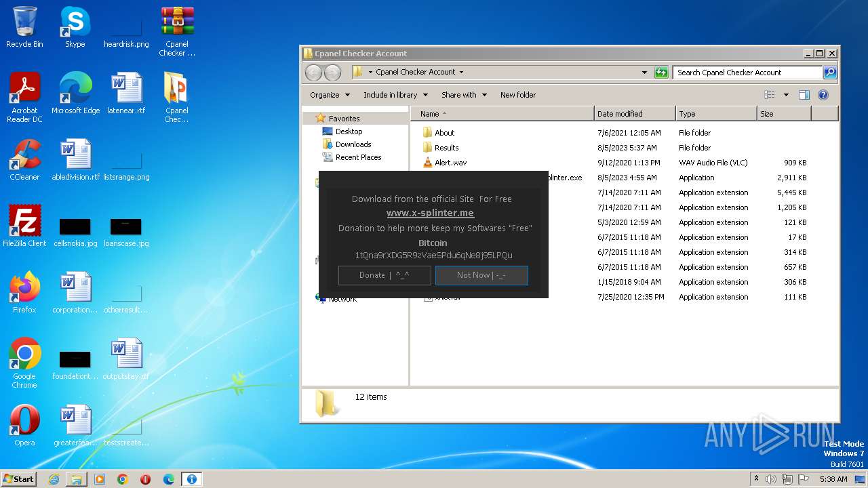This screenshot has width=868, height=488.
Task: Click the taskbar clock showing 5:38 AM
Action: pyautogui.click(x=833, y=479)
